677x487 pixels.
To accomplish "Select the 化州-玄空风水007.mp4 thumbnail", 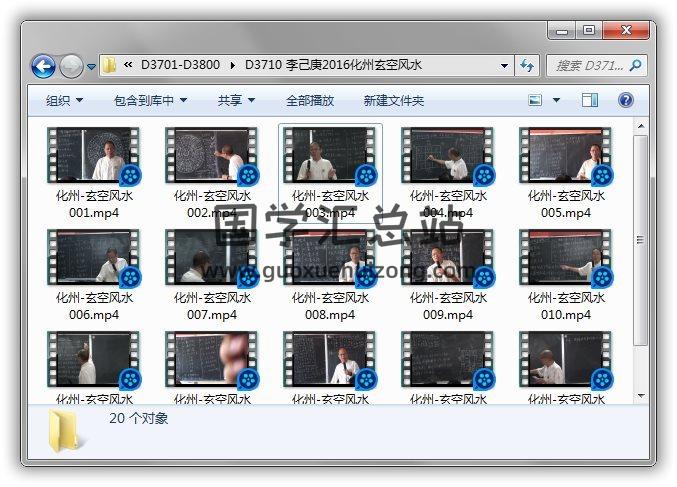I will pos(212,257).
